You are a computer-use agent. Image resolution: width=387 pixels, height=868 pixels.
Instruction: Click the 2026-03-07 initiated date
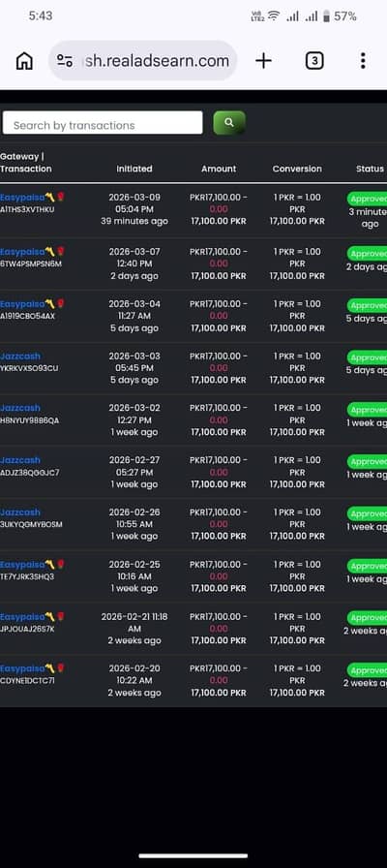click(x=134, y=251)
